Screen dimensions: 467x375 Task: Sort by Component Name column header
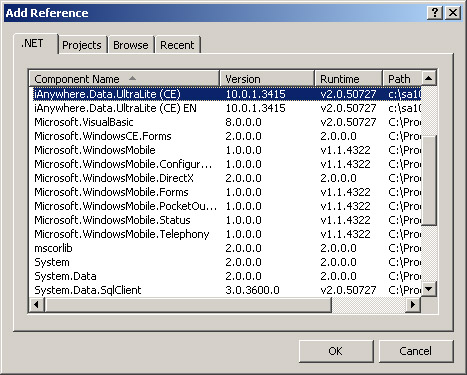coord(124,79)
